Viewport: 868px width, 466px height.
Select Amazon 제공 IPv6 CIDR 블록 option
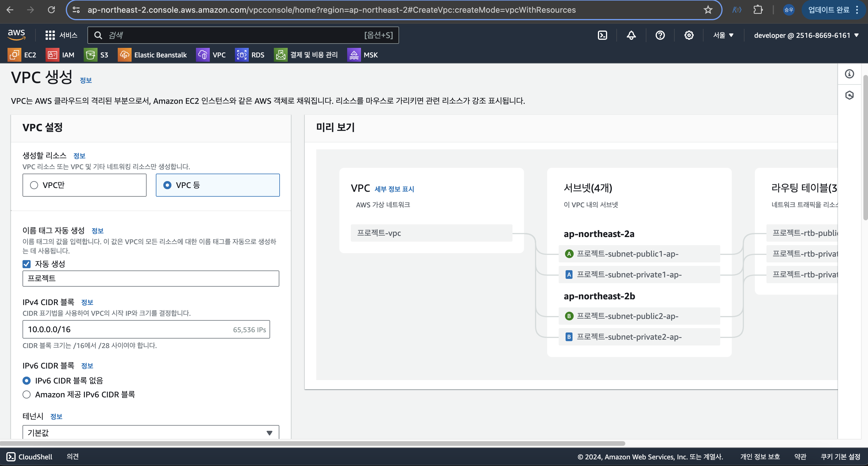27,394
